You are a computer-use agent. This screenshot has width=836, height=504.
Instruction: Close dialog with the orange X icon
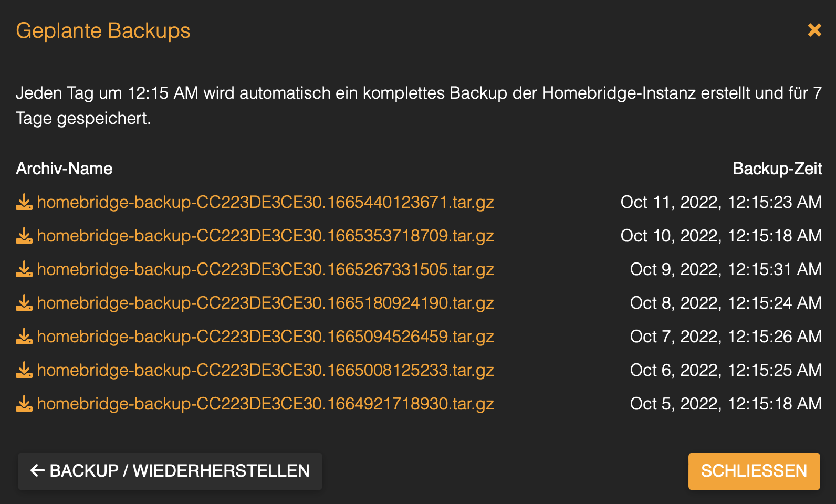tap(814, 30)
